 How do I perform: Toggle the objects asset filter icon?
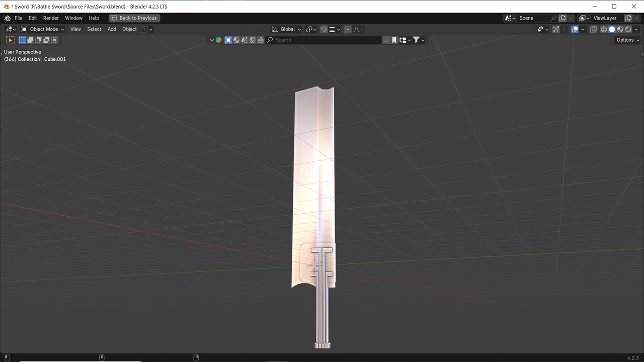(x=228, y=40)
